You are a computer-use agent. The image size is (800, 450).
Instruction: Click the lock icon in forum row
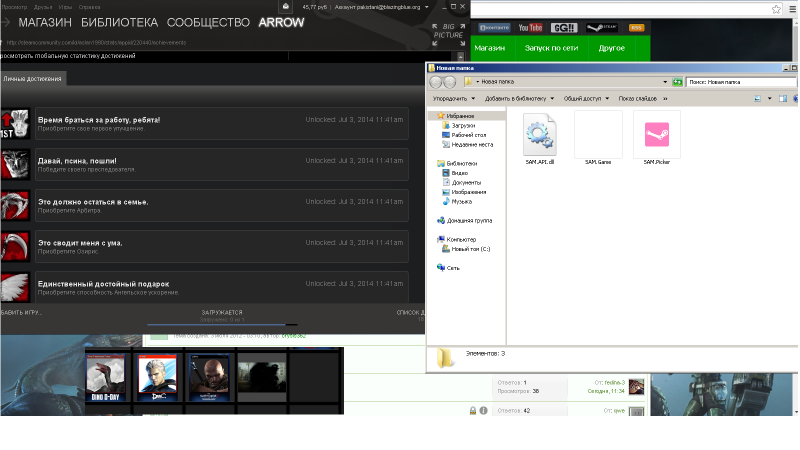tap(473, 410)
